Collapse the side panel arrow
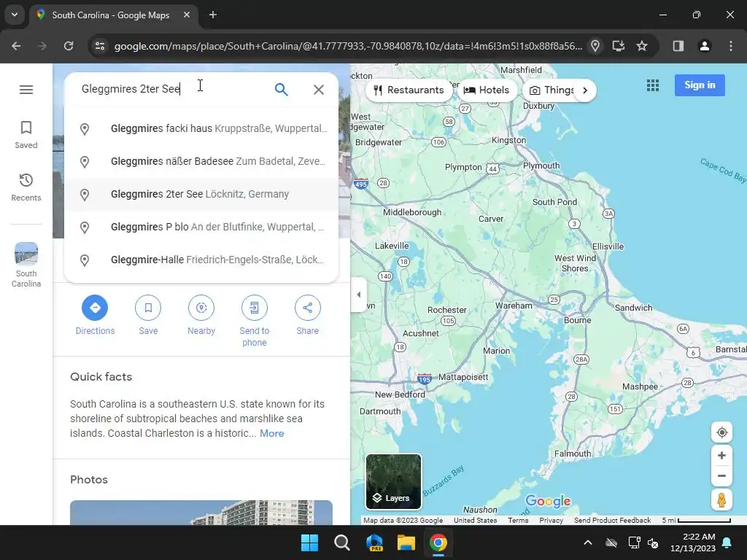 (x=359, y=295)
